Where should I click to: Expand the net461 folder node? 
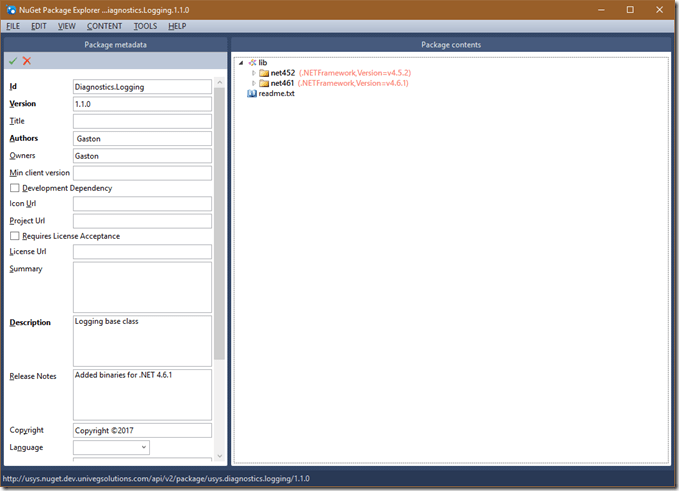tap(253, 83)
